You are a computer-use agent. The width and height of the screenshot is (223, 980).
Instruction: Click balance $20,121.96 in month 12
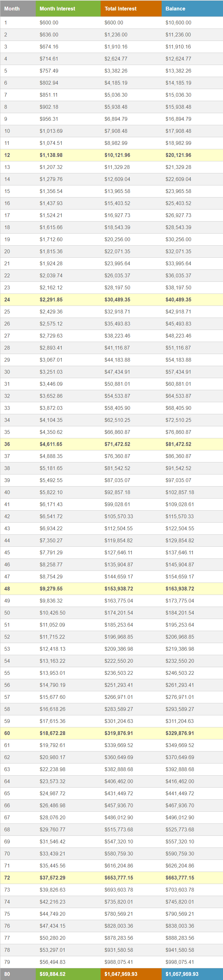178,155
